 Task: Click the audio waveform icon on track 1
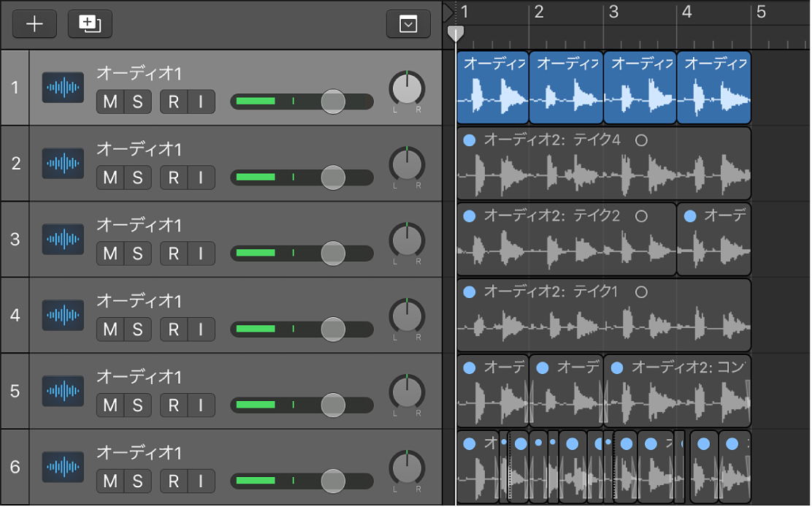pos(63,88)
